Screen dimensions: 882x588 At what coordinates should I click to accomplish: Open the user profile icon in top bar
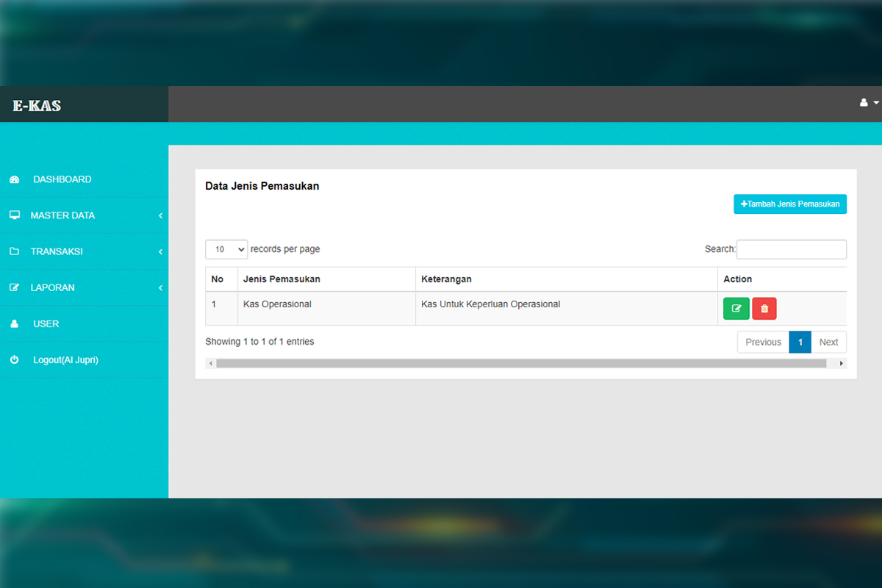click(864, 103)
